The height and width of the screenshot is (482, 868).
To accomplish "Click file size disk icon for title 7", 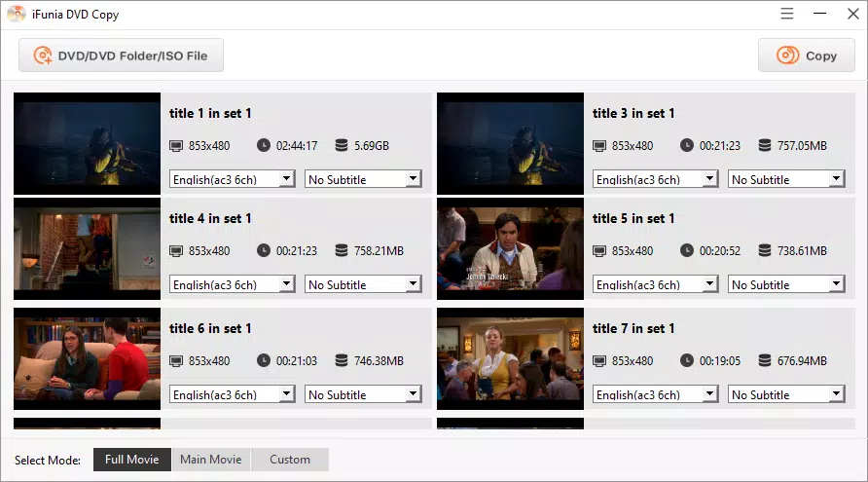I will 765,360.
